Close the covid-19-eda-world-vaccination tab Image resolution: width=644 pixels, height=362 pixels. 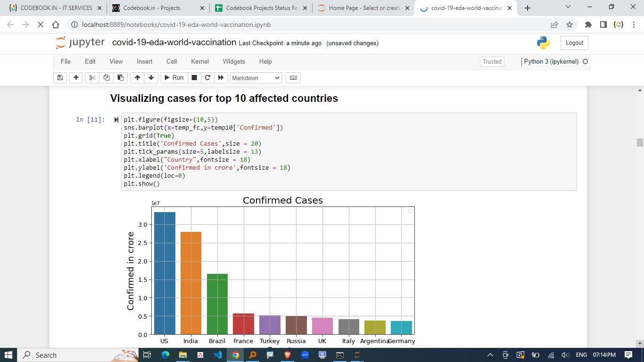pyautogui.click(x=510, y=8)
